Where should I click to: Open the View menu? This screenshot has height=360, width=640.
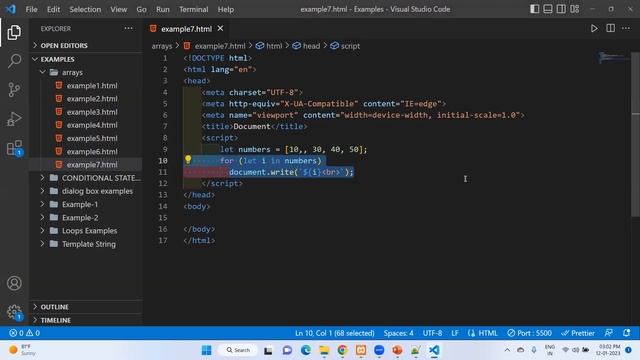click(x=118, y=9)
